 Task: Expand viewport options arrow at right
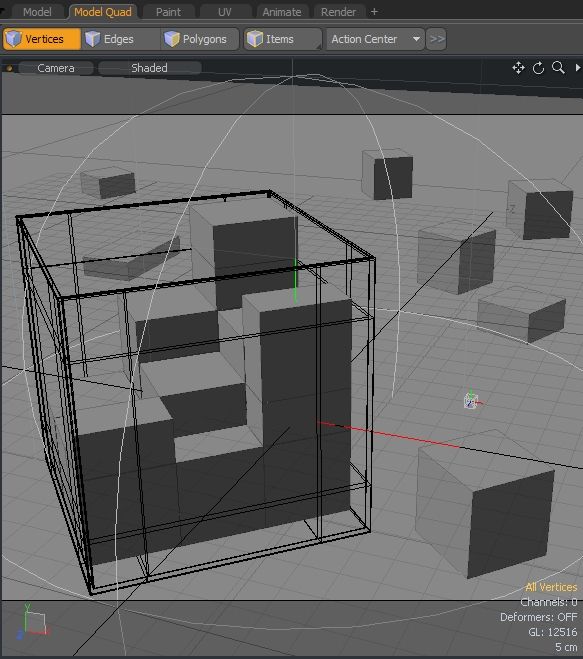(x=578, y=68)
